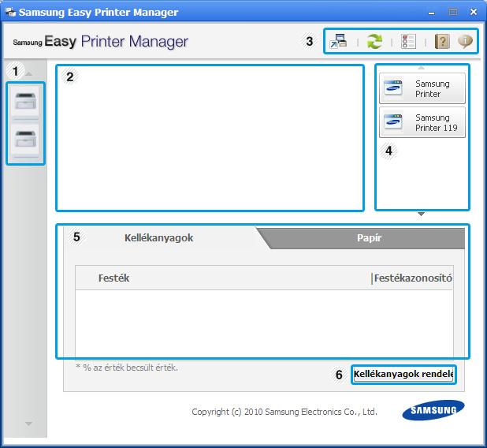Click the Samsung logo at bottom
This screenshot has width=487, height=448.
(x=433, y=410)
